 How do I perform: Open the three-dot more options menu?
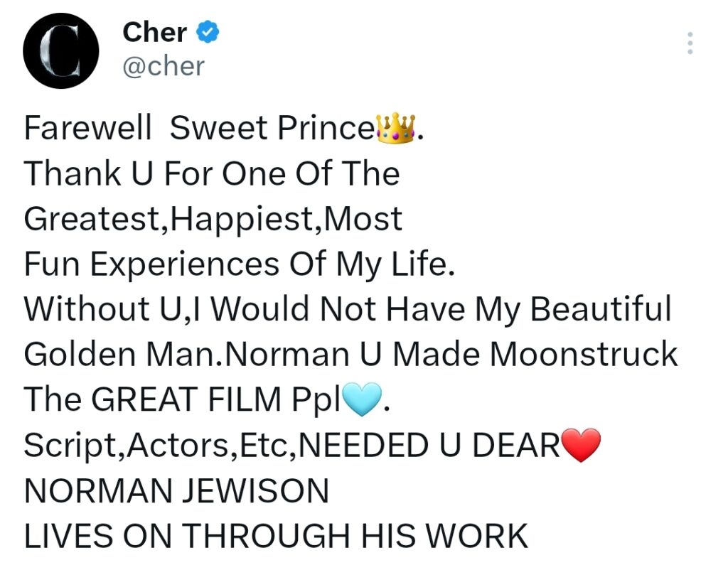click(x=690, y=43)
